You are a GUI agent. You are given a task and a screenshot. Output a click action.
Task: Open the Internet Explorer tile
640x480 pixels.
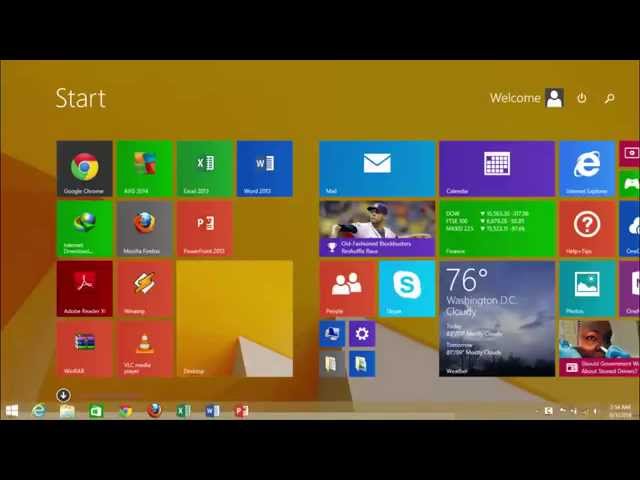[587, 169]
